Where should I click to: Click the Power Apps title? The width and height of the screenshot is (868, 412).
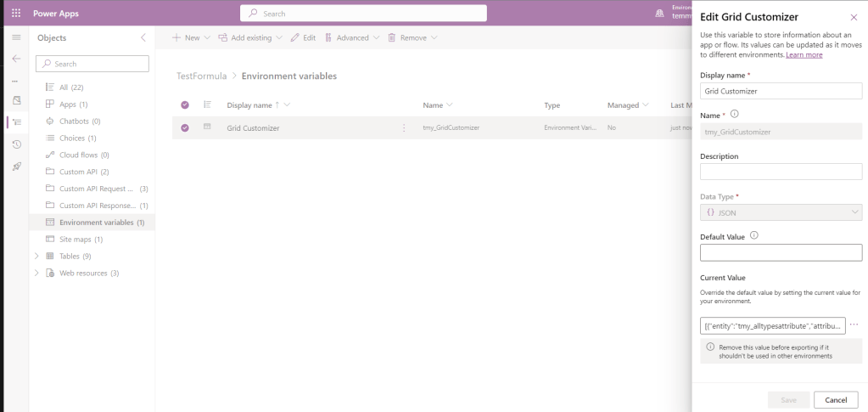coord(56,14)
